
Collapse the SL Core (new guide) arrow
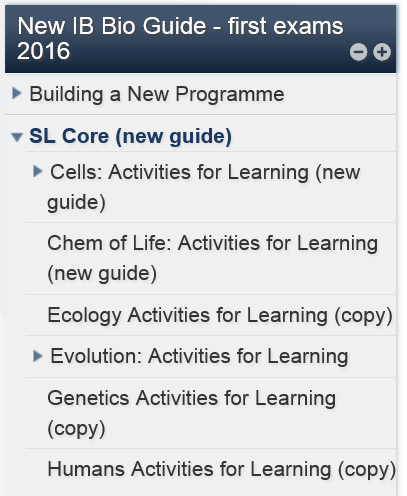coord(17,137)
